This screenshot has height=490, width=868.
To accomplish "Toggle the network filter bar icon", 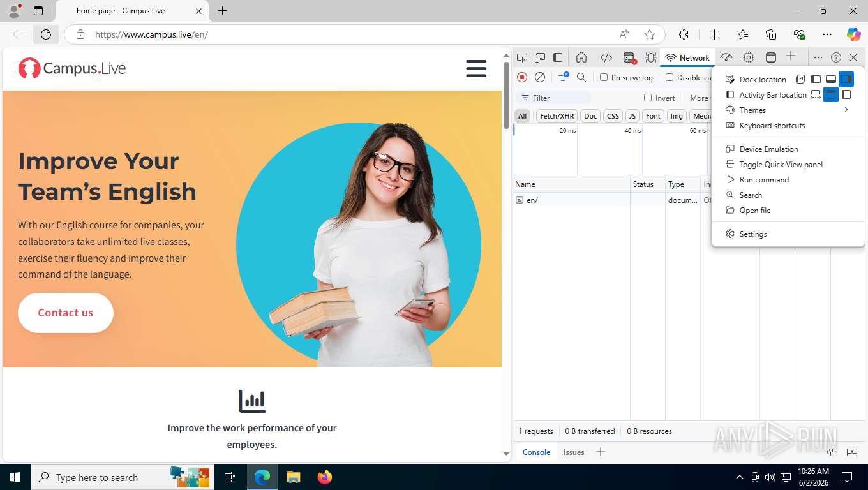I will 564,77.
